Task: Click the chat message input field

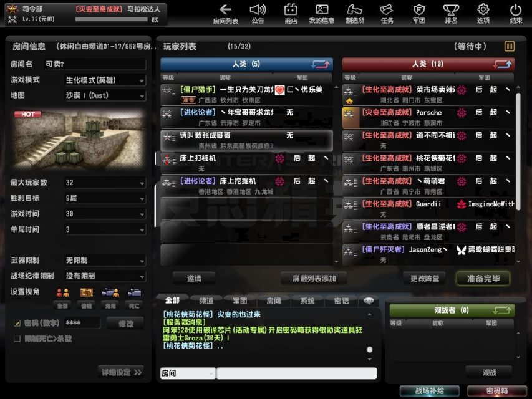Action: click(x=296, y=373)
